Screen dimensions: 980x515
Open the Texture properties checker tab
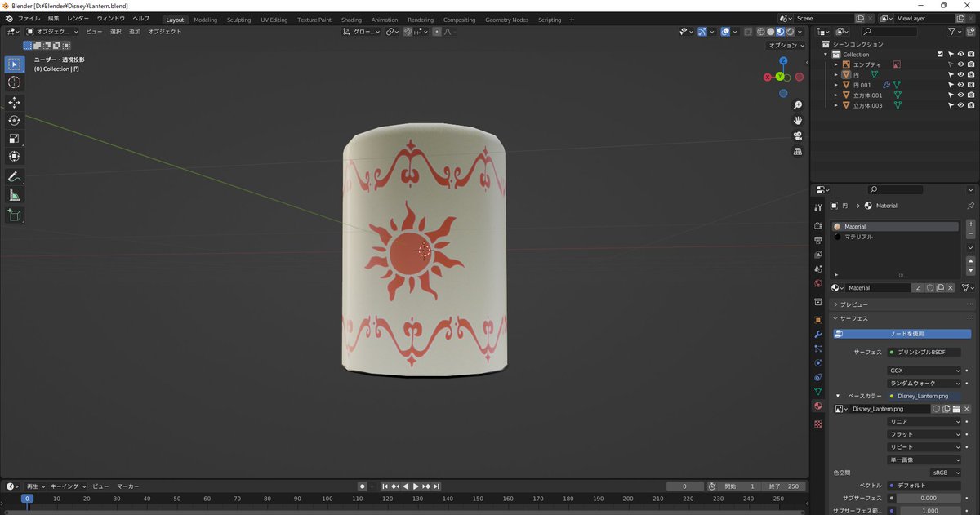tap(817, 424)
